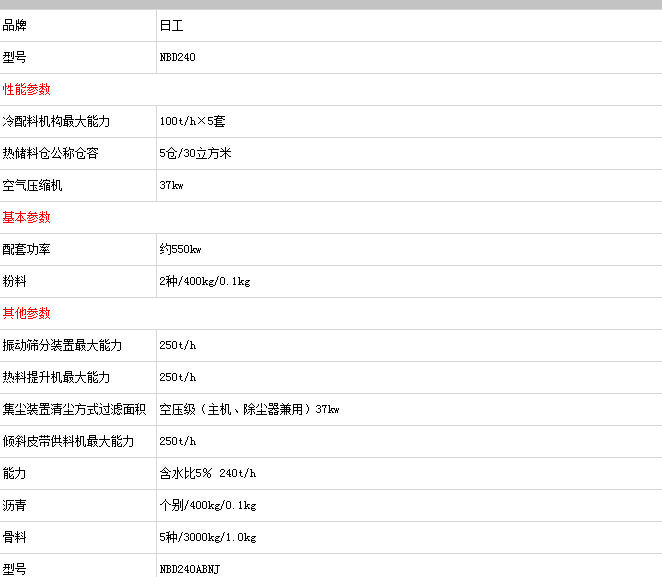Viewport: 662px width, 577px height.
Task: Select the 倾斜皮带供料机最大能力 label
Action: pyautogui.click(x=68, y=442)
